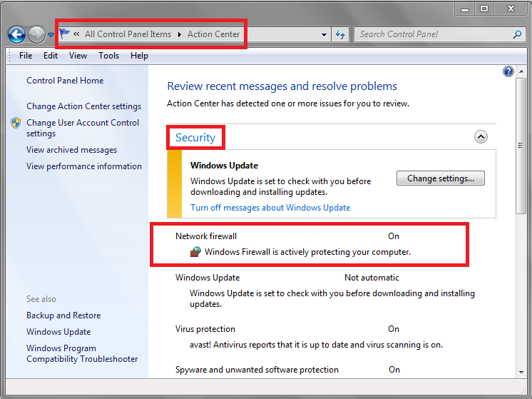Collapse the Security section chevron
Viewport: 532px width, 399px height.
pos(481,137)
